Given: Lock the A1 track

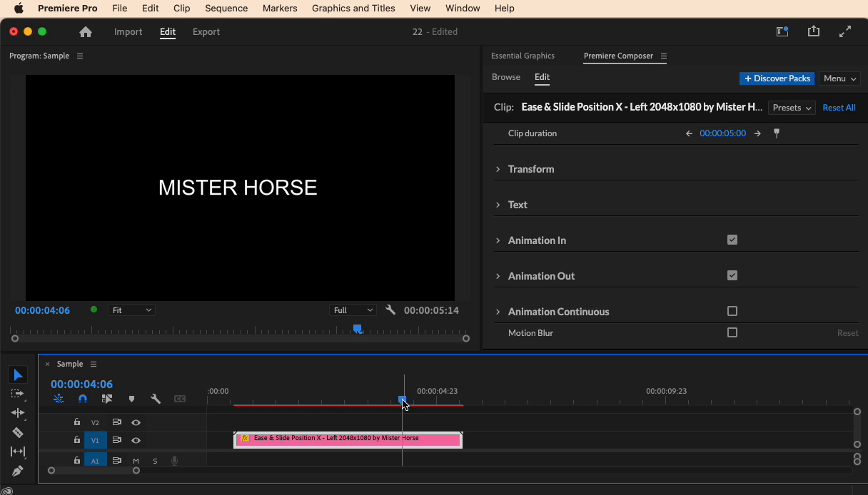Looking at the screenshot, I should (x=77, y=461).
